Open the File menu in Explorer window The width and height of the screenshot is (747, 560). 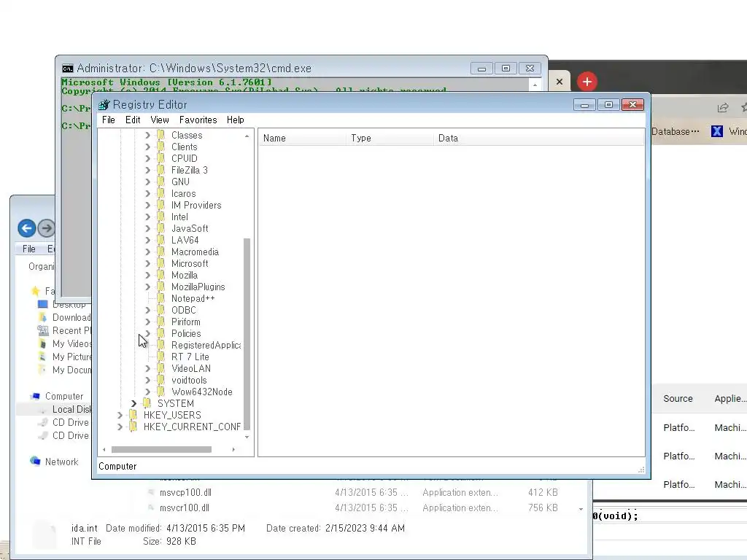click(x=29, y=249)
